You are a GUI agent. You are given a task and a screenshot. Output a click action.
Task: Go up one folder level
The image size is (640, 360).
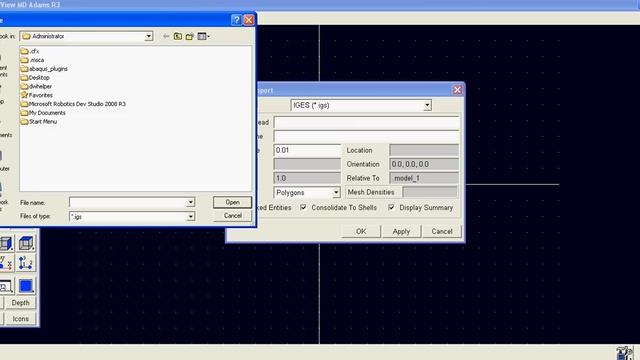178,36
